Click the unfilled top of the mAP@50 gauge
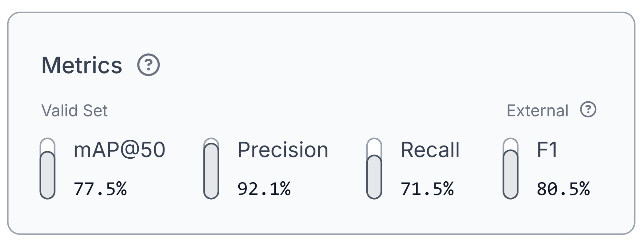 (x=47, y=145)
